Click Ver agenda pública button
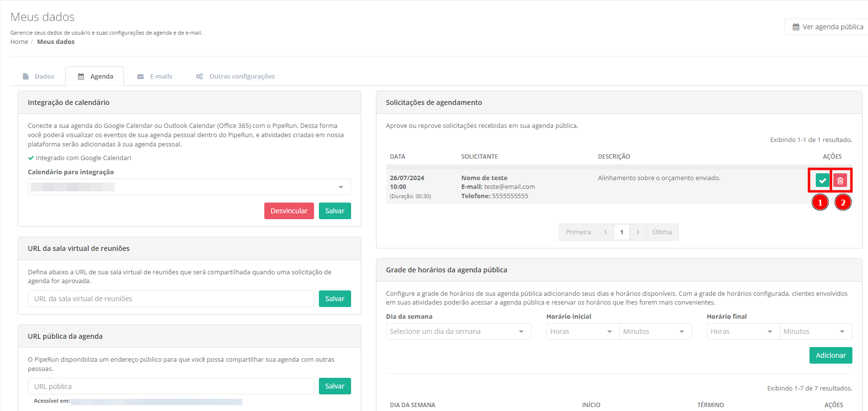 (828, 27)
